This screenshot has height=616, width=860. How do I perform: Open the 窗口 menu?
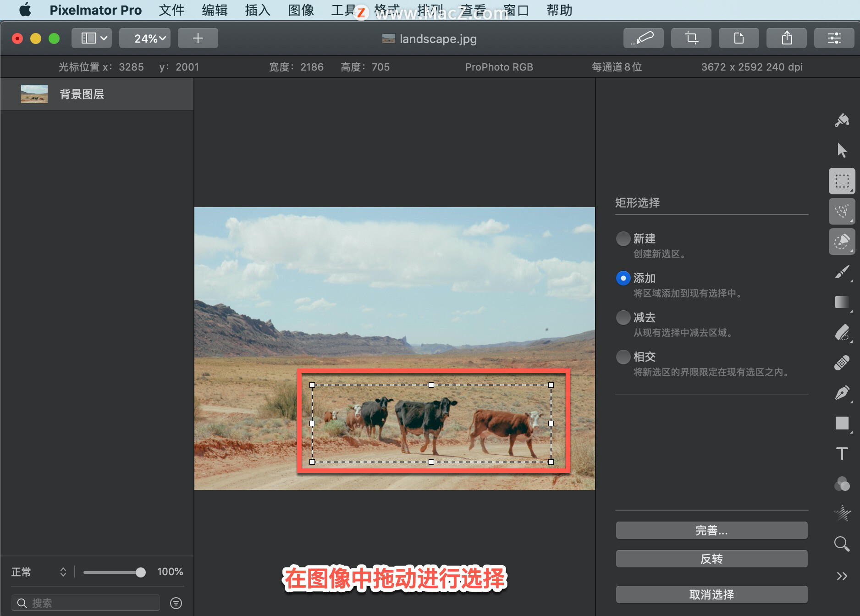click(x=516, y=10)
